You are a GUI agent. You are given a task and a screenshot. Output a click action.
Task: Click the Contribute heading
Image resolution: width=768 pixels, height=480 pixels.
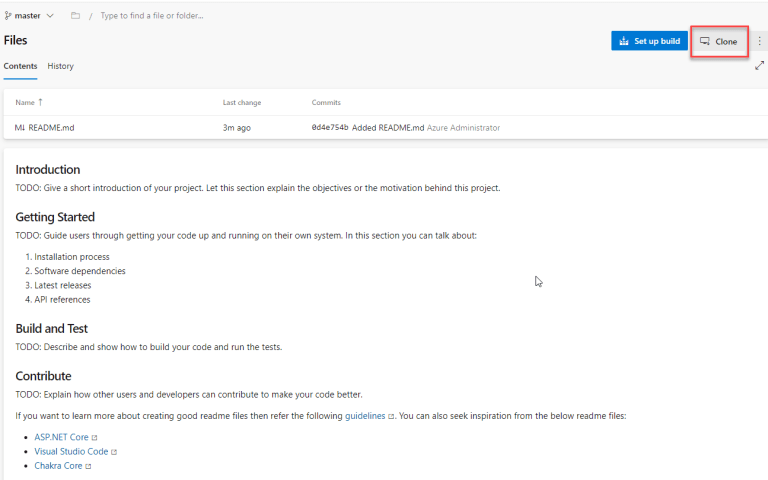click(x=43, y=376)
